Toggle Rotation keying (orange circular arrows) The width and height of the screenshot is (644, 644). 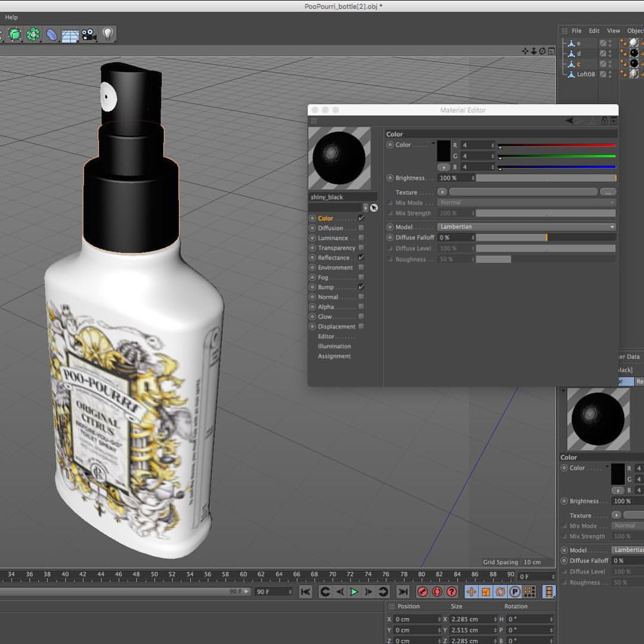[500, 592]
